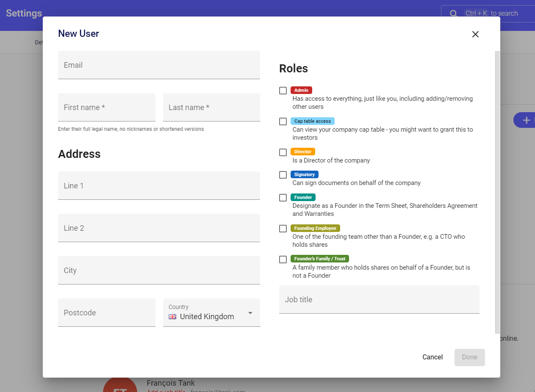Viewport: 535px width, 392px height.
Task: Click the teal Founder badge
Action: pyautogui.click(x=303, y=197)
